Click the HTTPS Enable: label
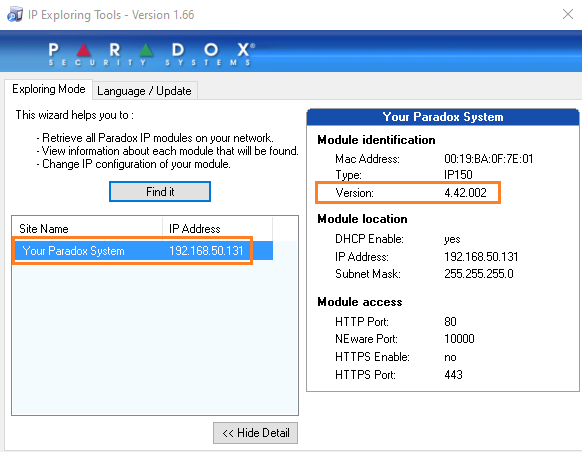Image resolution: width=582 pixels, height=452 pixels. (372, 357)
